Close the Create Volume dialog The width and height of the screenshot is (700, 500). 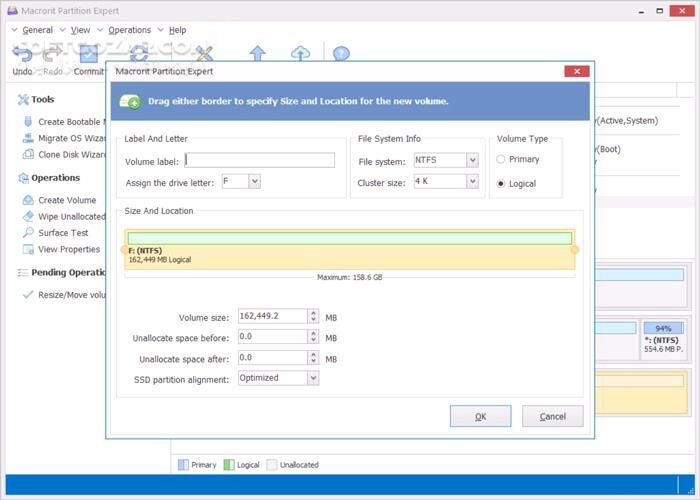[577, 71]
